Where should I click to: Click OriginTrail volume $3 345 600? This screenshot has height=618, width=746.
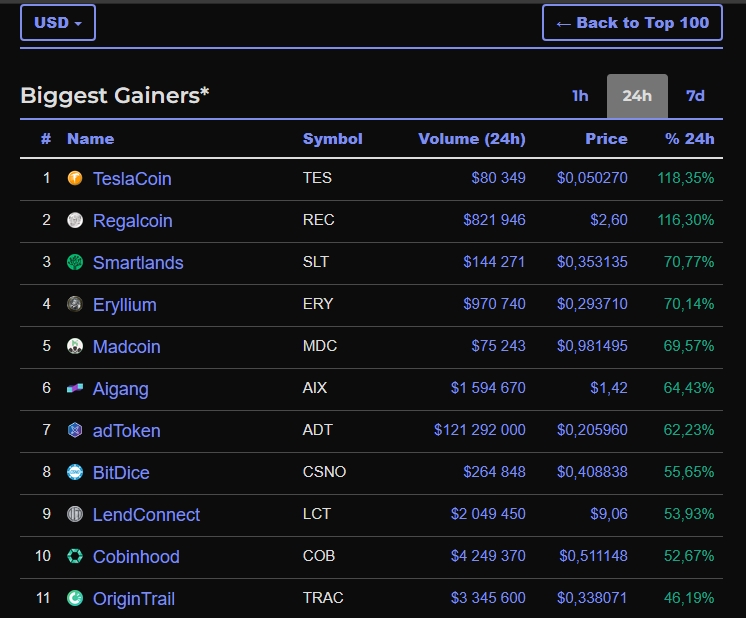[488, 598]
